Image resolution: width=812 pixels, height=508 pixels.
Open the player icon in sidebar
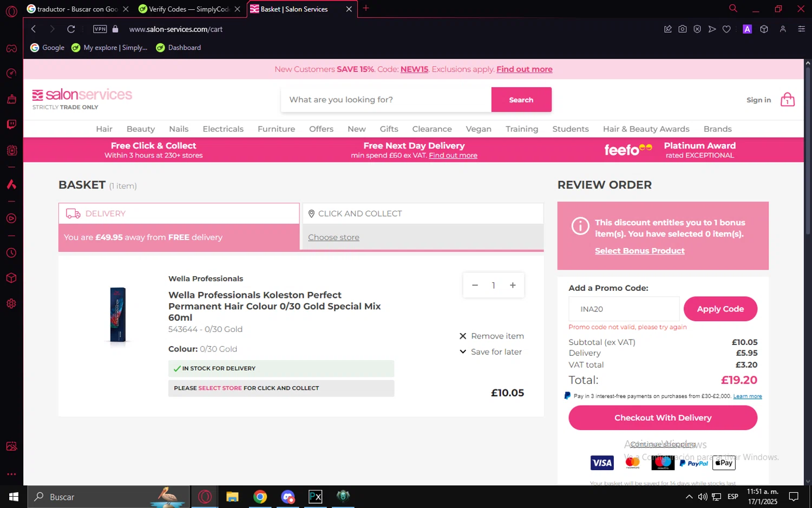tap(11, 219)
